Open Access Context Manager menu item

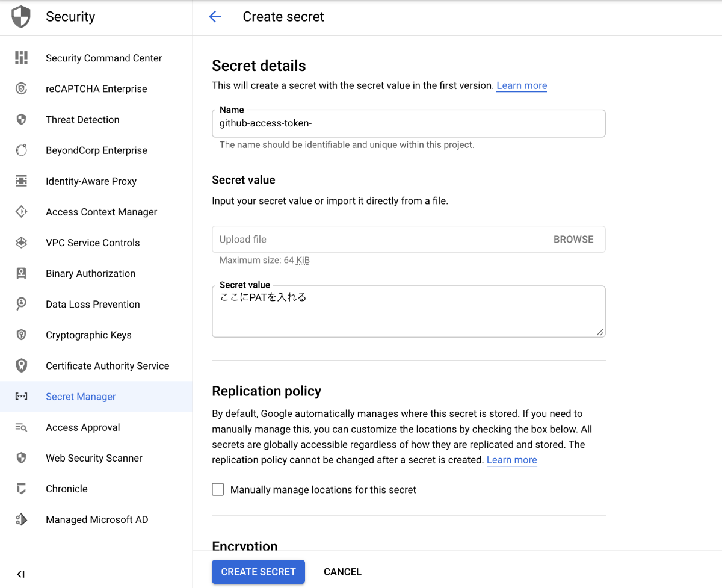96,212
